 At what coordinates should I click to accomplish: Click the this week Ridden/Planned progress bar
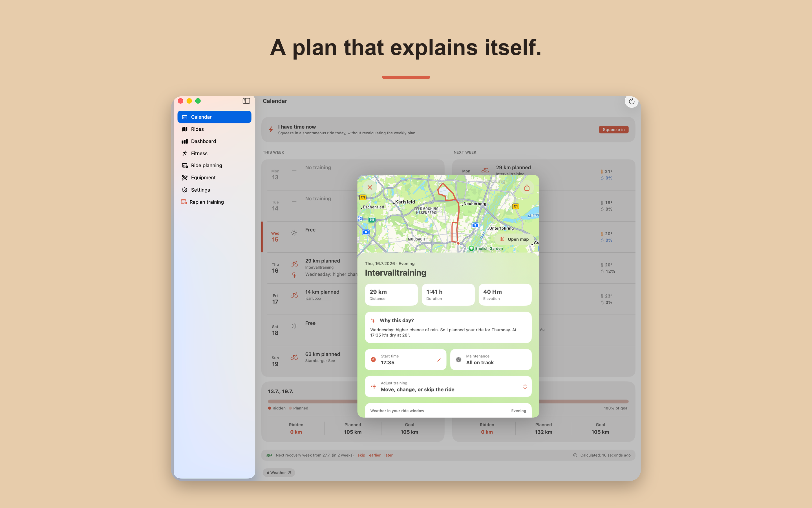click(312, 401)
